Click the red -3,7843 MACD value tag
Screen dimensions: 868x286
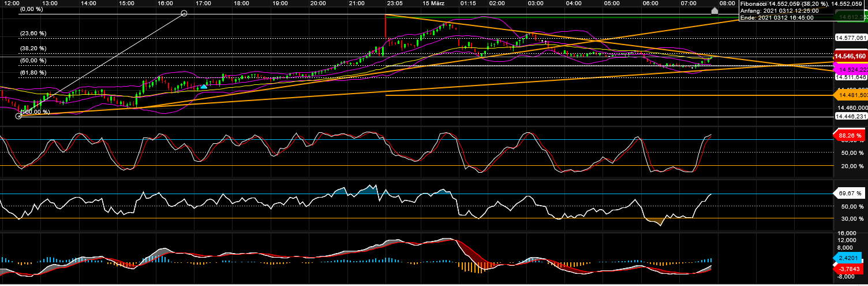(850, 269)
